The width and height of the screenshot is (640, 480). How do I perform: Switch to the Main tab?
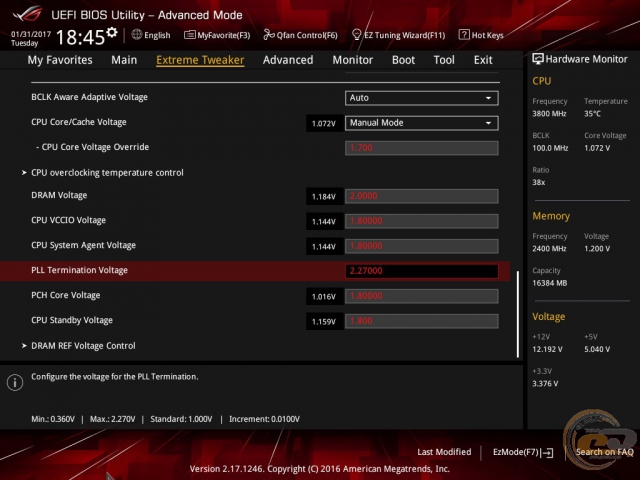click(x=124, y=60)
